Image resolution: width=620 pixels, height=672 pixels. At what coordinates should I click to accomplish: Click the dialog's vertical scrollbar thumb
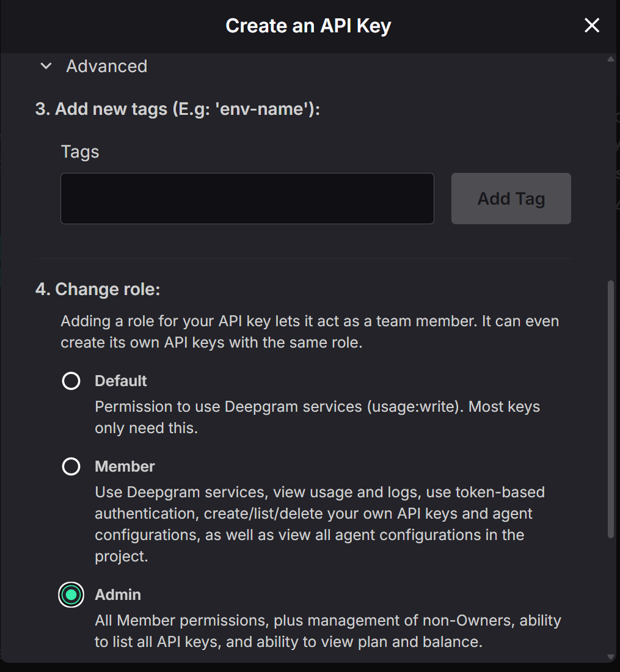pyautogui.click(x=611, y=409)
